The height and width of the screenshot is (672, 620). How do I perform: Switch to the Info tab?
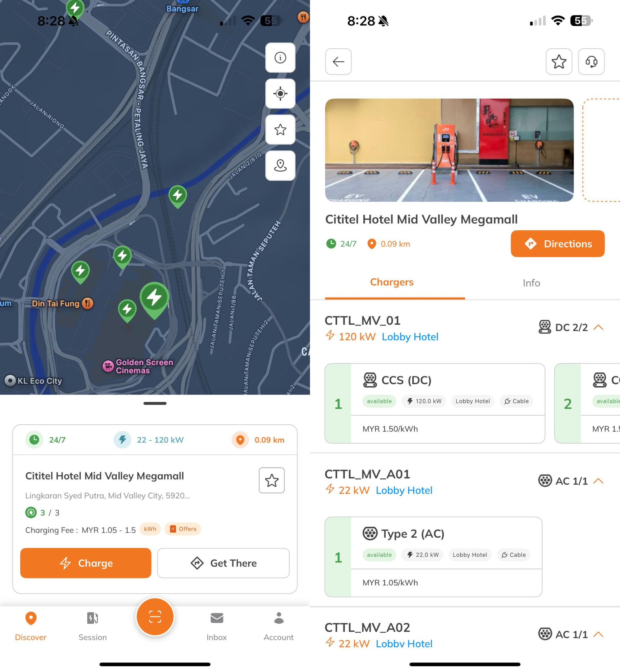tap(531, 283)
